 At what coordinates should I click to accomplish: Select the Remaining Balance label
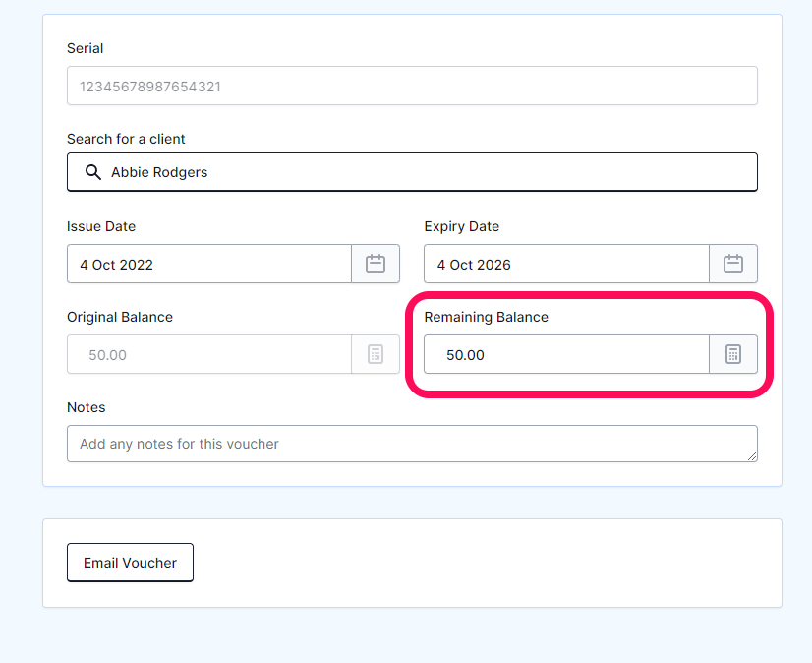[x=486, y=317]
